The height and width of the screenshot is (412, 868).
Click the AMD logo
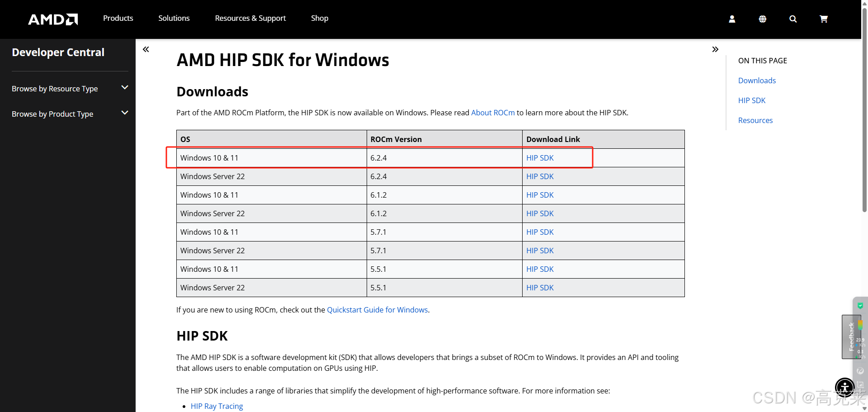(52, 19)
